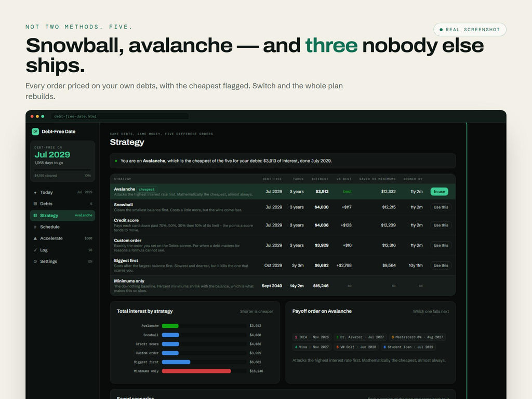532x399 pixels.
Task: Click the Sooner By column header
Action: pos(413,179)
